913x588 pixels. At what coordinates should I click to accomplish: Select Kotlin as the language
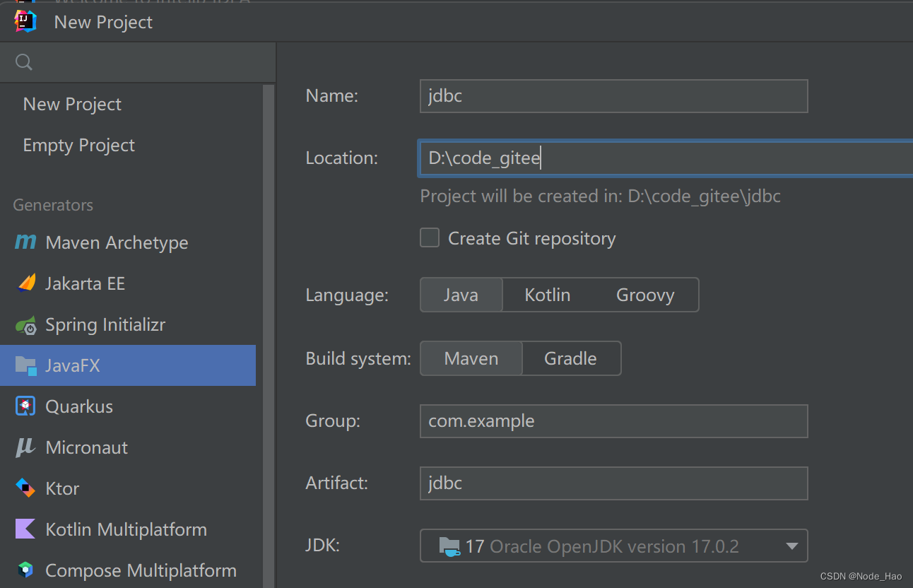[547, 295]
